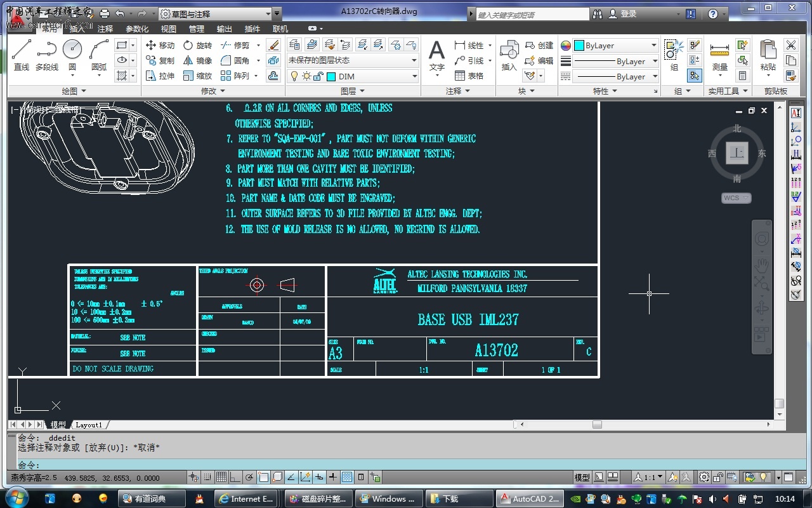This screenshot has height=508, width=812.
Task: Click the 测量 (Measure) tool
Action: 719,55
